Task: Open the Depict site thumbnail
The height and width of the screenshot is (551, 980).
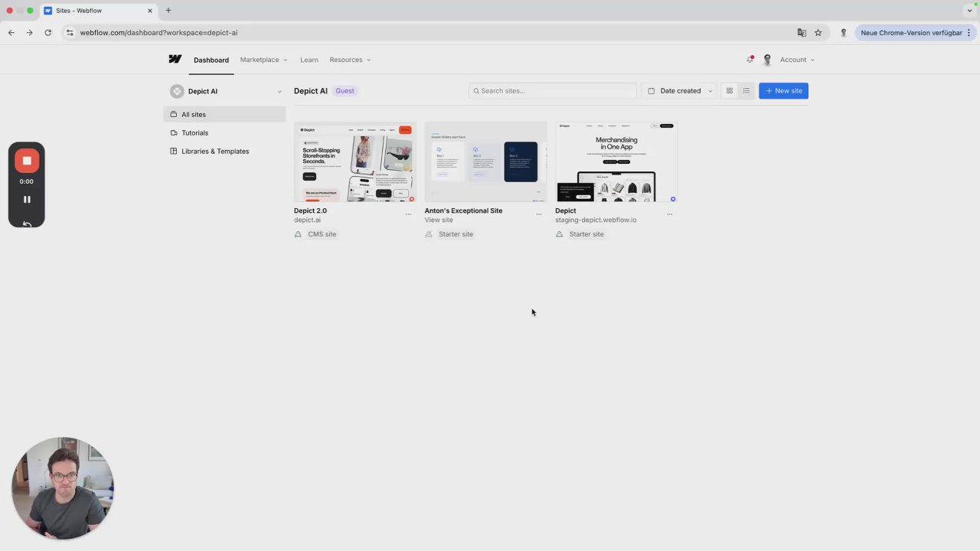Action: (616, 161)
